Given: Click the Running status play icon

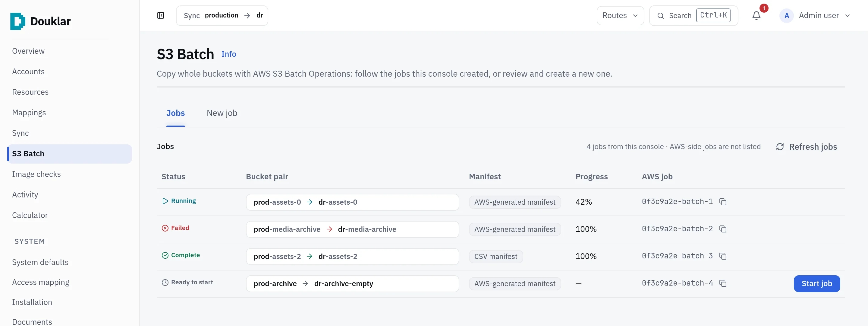Looking at the screenshot, I should click(x=165, y=201).
